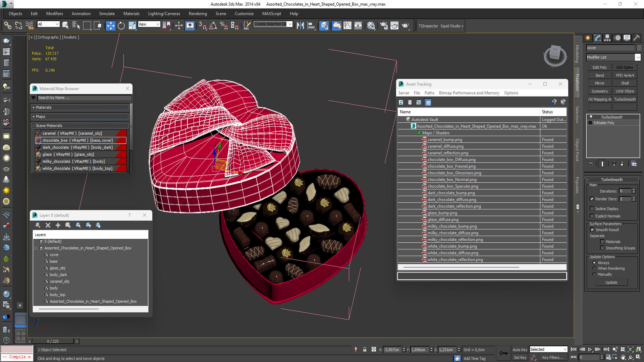Click caramel material swatch in browser
The image size is (644, 362).
[39, 133]
